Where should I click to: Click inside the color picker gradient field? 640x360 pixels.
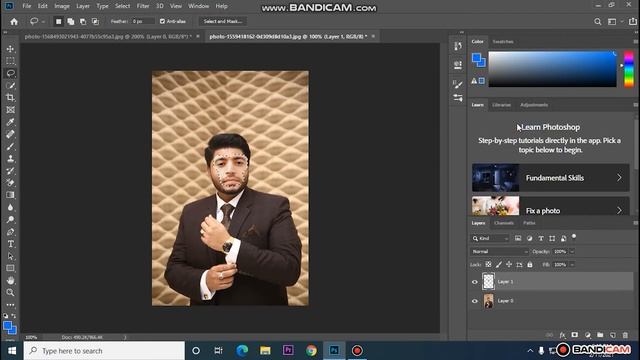(553, 69)
